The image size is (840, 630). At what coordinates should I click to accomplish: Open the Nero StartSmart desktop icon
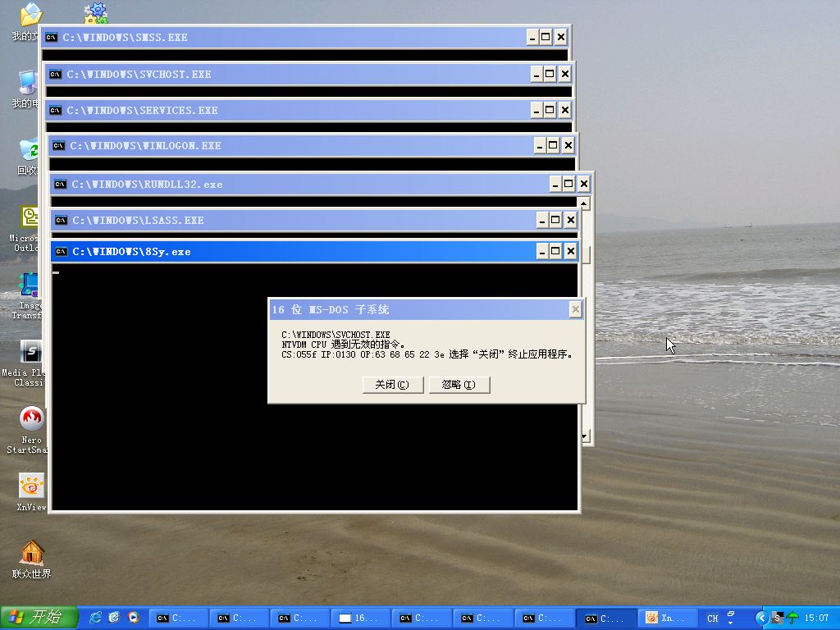coord(31,419)
